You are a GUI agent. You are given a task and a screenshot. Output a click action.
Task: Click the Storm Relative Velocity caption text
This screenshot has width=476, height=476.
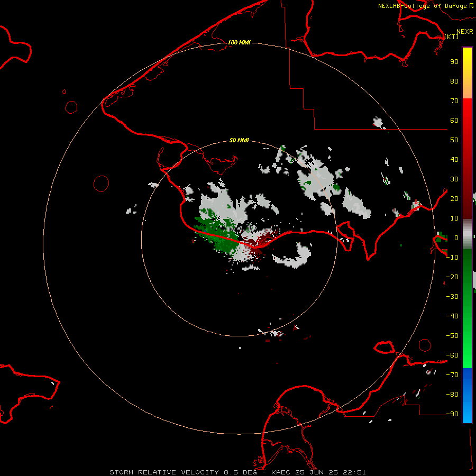(x=237, y=472)
